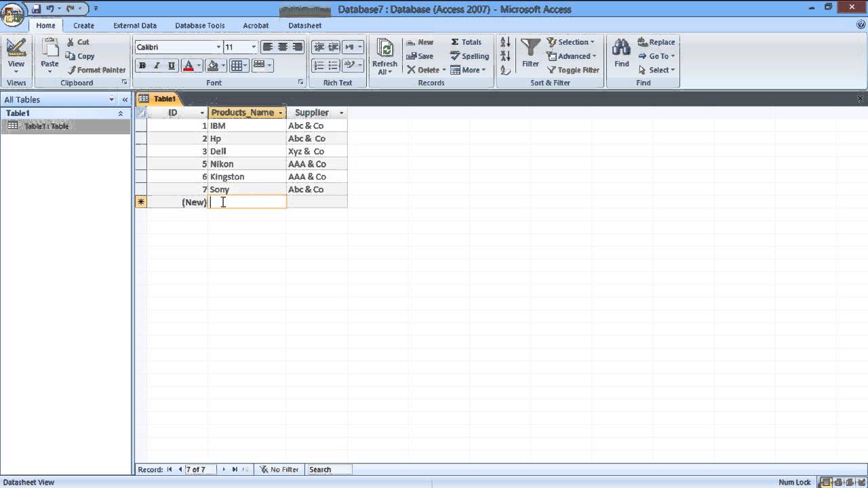The height and width of the screenshot is (488, 868).
Task: Toggle italic formatting
Action: [x=157, y=66]
